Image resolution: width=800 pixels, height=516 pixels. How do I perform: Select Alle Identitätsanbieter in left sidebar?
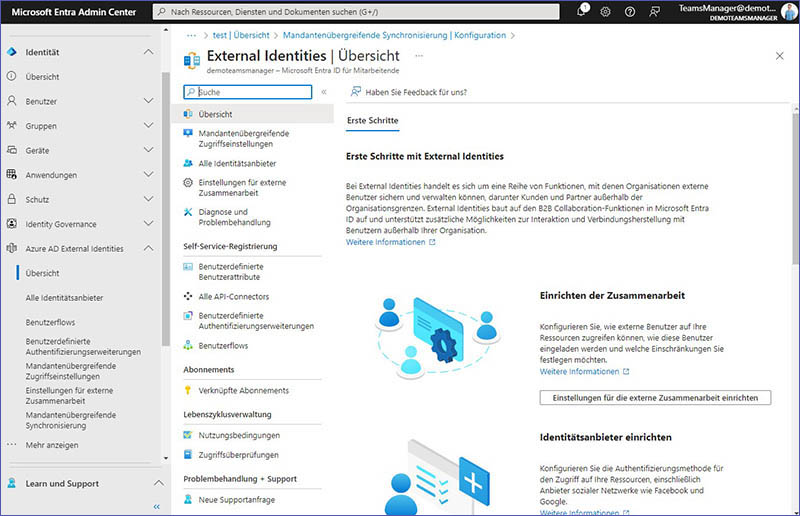(x=64, y=298)
